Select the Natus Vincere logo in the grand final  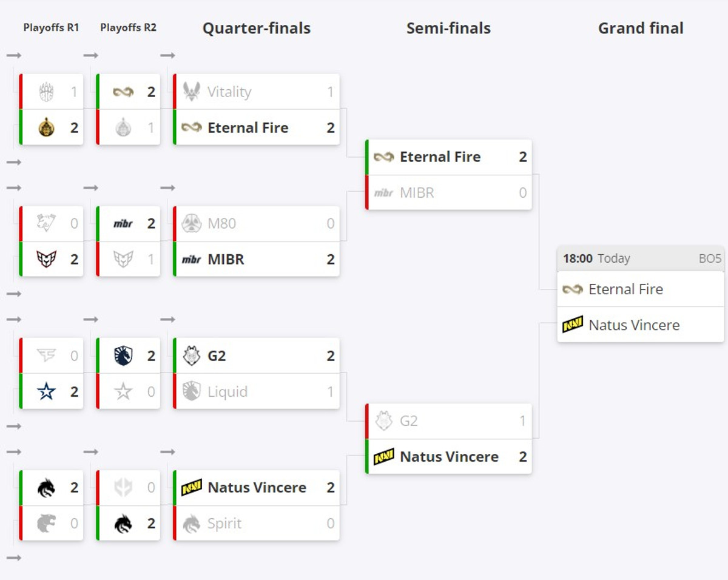(x=573, y=325)
